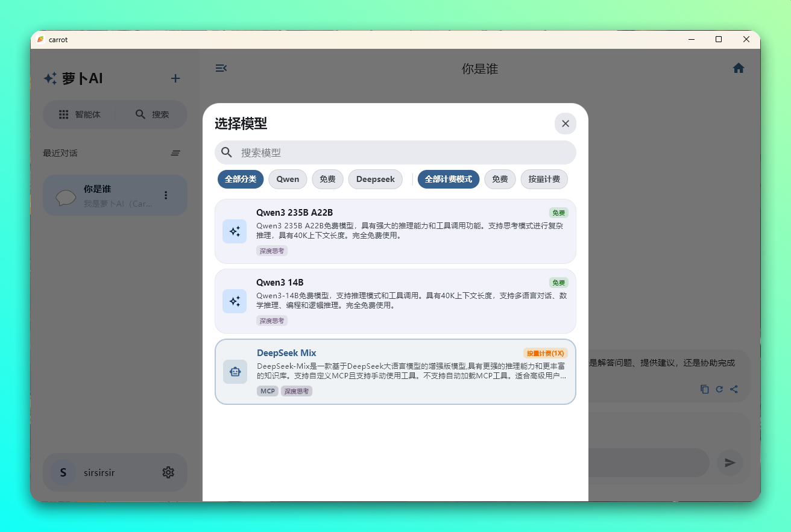The image size is (791, 532).
Task: Click the sparkle icon of Qwen3 235B A22B
Action: [235, 231]
